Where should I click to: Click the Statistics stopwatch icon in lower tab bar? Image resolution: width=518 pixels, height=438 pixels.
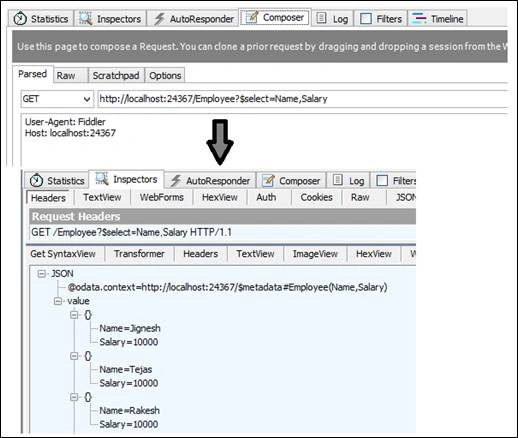(x=36, y=181)
